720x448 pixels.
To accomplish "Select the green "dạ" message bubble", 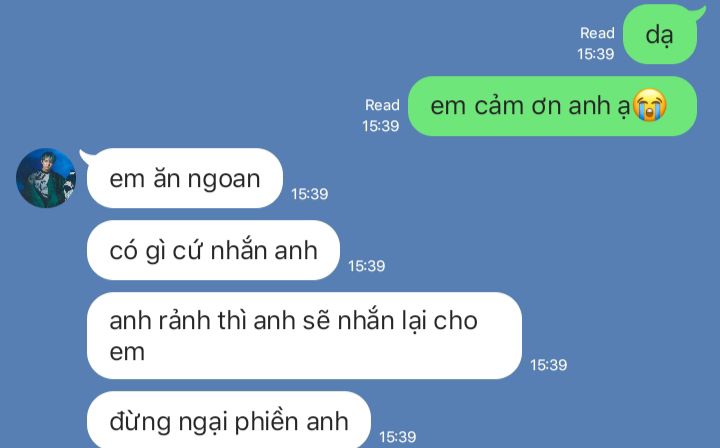I will click(x=660, y=35).
